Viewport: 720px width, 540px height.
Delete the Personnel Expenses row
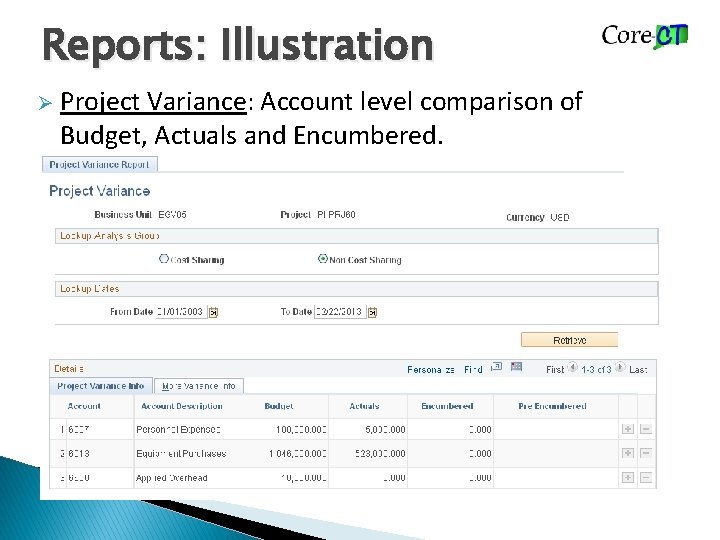646,429
